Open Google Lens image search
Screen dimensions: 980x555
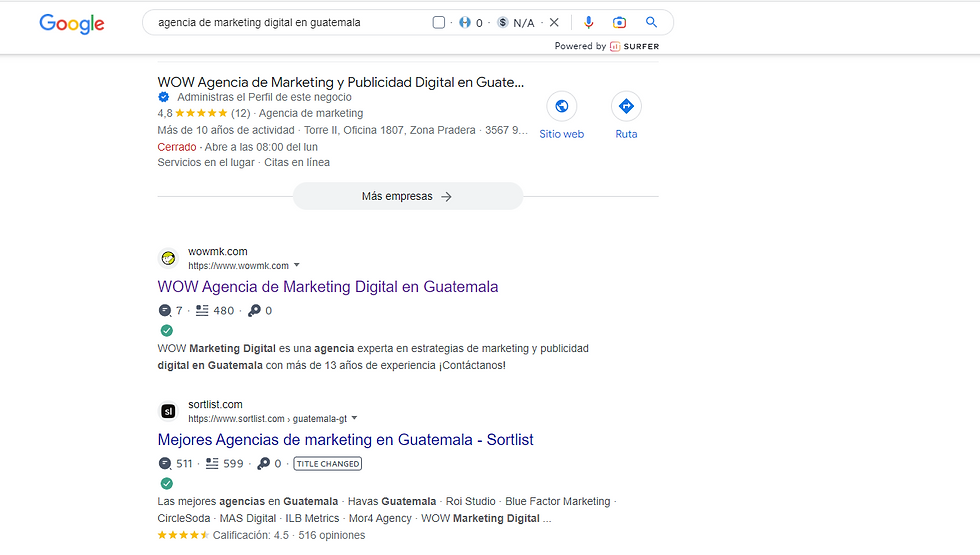click(619, 22)
